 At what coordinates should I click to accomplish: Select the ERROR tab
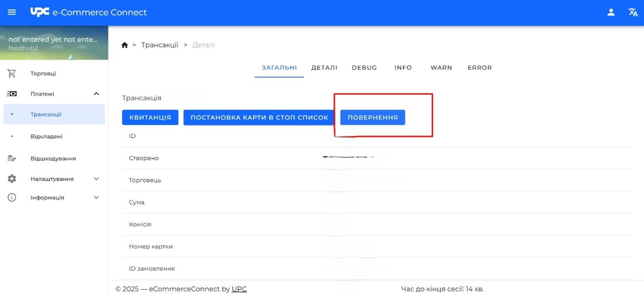[x=480, y=68]
